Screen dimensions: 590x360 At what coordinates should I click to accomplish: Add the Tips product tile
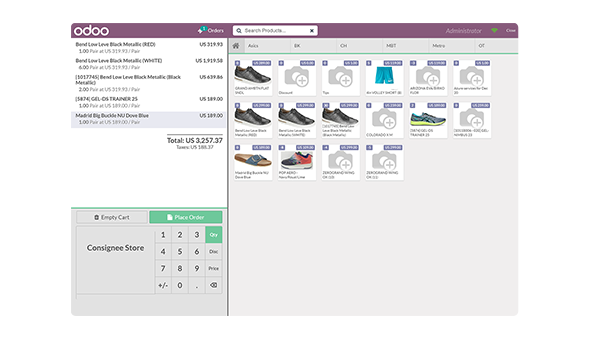click(341, 77)
